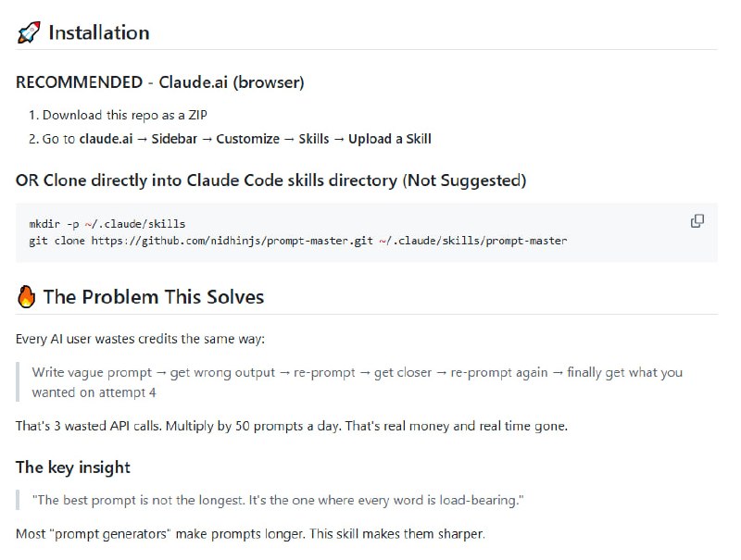741x560 pixels.
Task: Click bold "Skills" in step 2
Action: pos(314,139)
